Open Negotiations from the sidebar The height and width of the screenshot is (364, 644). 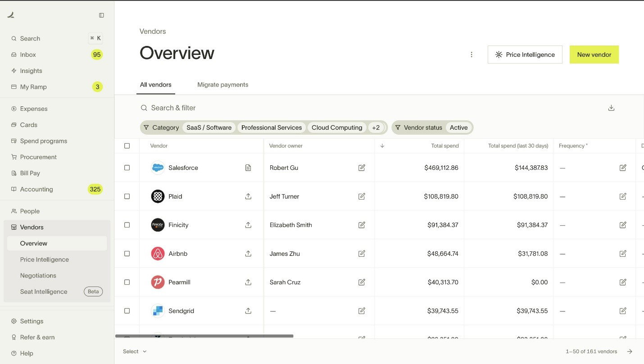click(38, 275)
